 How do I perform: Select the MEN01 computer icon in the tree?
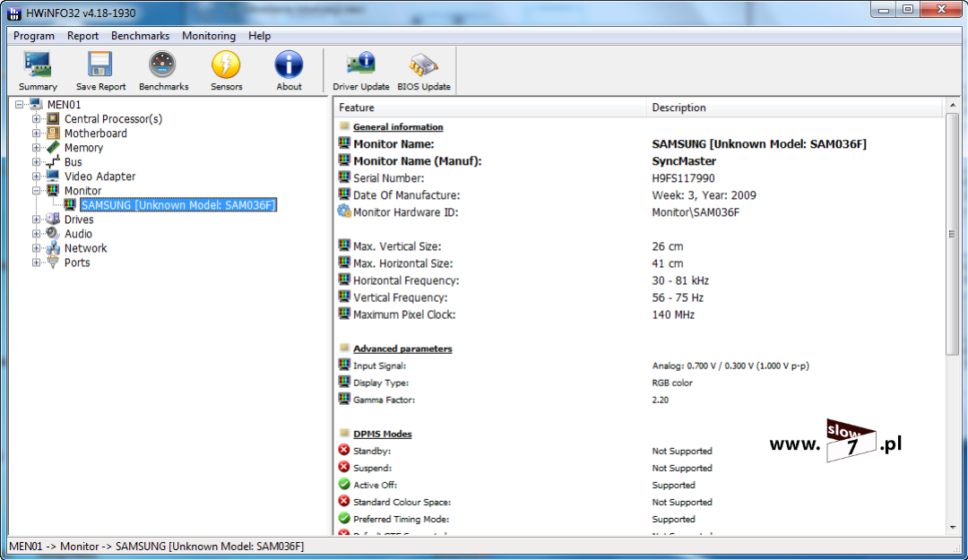click(36, 104)
